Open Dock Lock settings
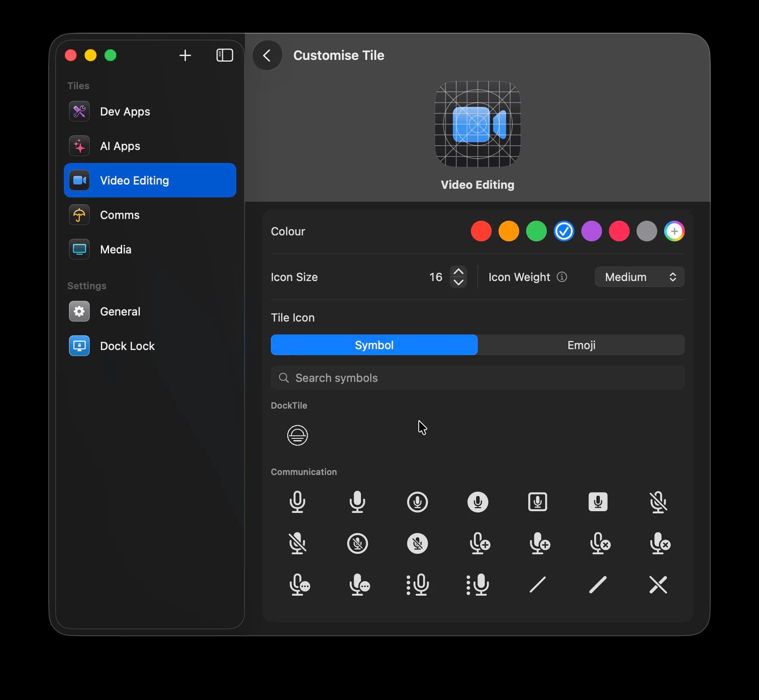The width and height of the screenshot is (759, 700). tap(150, 346)
